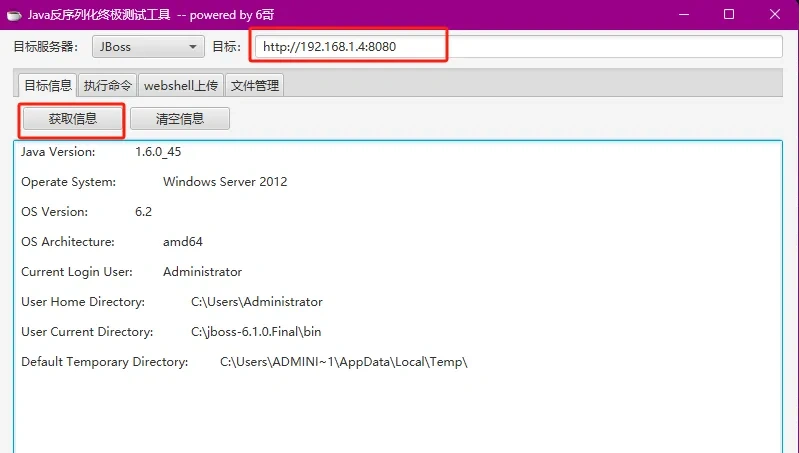
Task: Click the Administrator login user value
Action: point(202,272)
